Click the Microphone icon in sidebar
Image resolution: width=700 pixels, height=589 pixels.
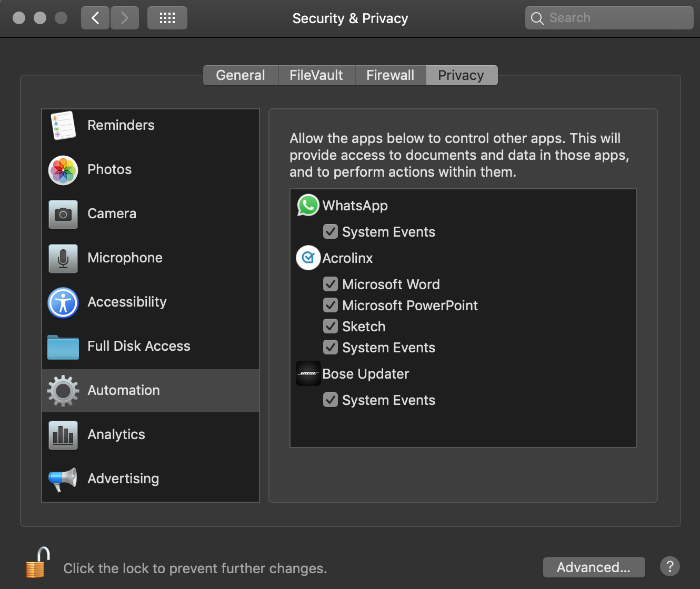63,258
